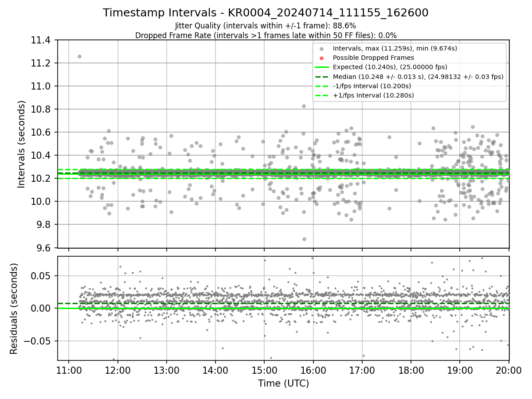Click the '9.6' y-axis tick label
Viewport: 532px width, 399px height.
[x=44, y=248]
